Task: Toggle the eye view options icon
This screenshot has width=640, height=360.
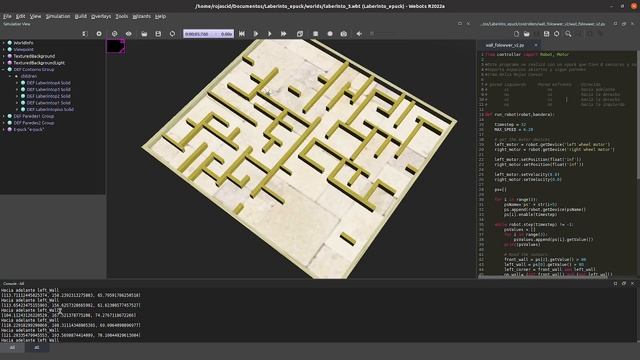Action: tap(129, 34)
